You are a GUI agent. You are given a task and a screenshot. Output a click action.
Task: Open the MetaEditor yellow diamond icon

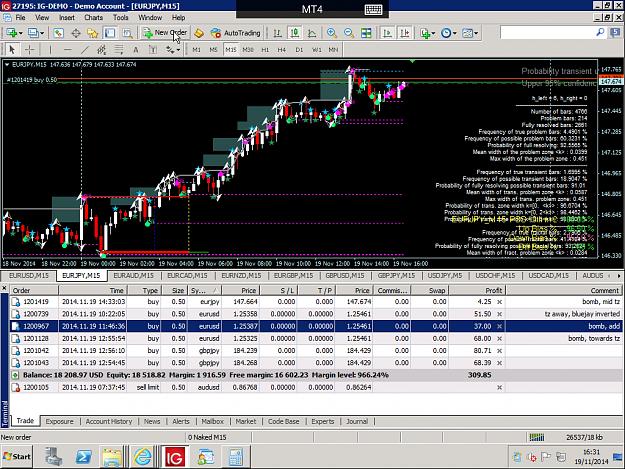[x=199, y=33]
